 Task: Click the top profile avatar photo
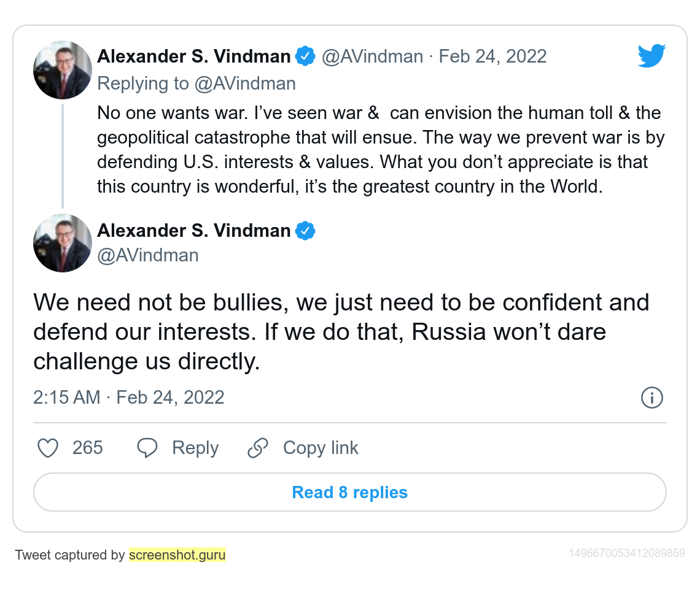[x=62, y=70]
